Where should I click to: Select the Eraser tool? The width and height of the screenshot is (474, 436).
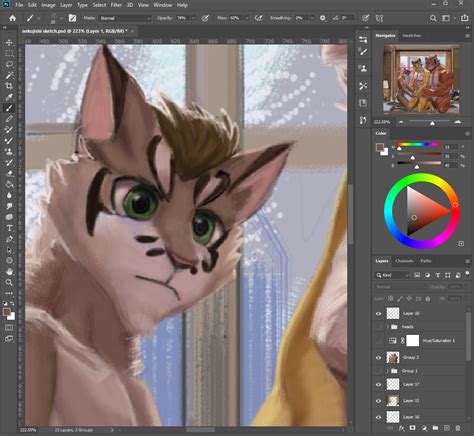tap(9, 174)
